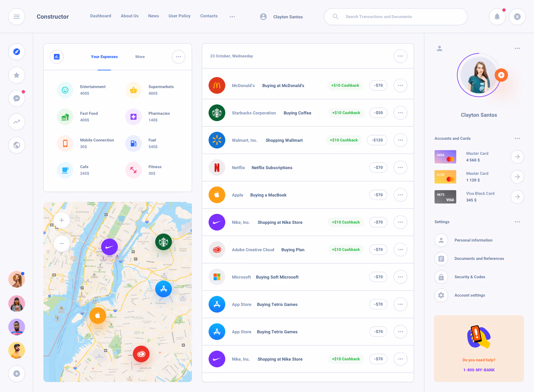Image resolution: width=534 pixels, height=392 pixels.
Task: Open the hamburger menu button
Action: (x=17, y=17)
